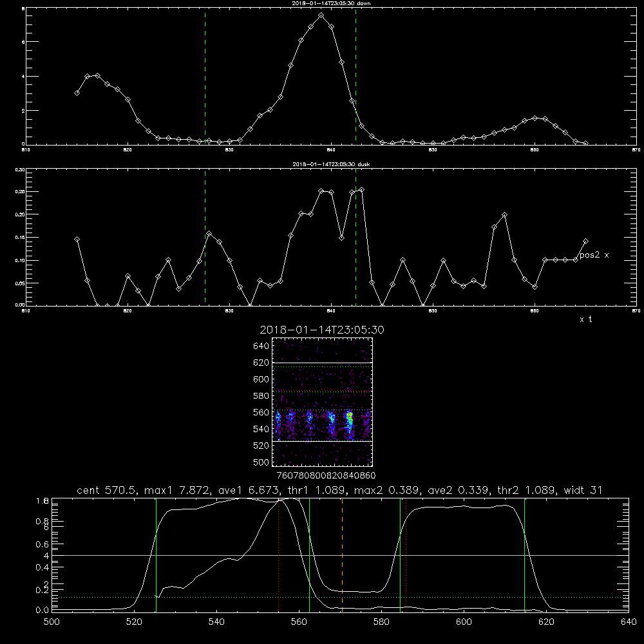Click the spectrogram image panel
This screenshot has width=644, height=644.
[x=323, y=402]
